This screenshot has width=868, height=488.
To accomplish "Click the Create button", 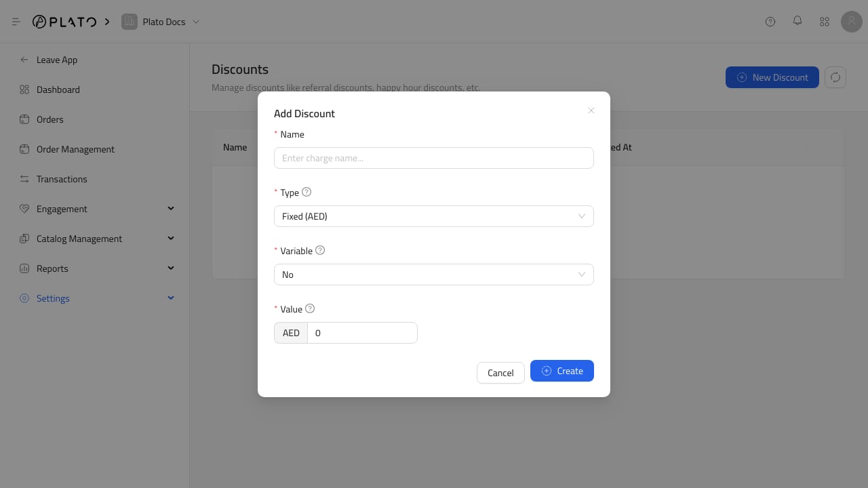I will click(562, 371).
